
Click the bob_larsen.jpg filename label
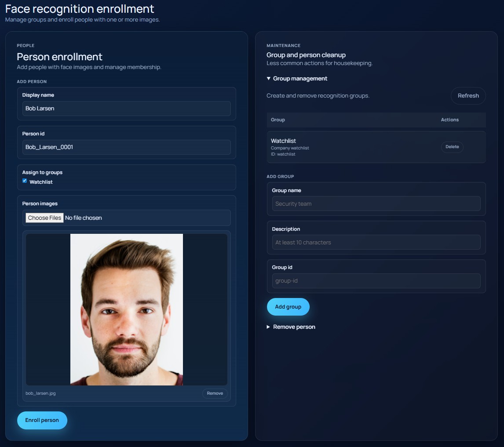click(40, 393)
